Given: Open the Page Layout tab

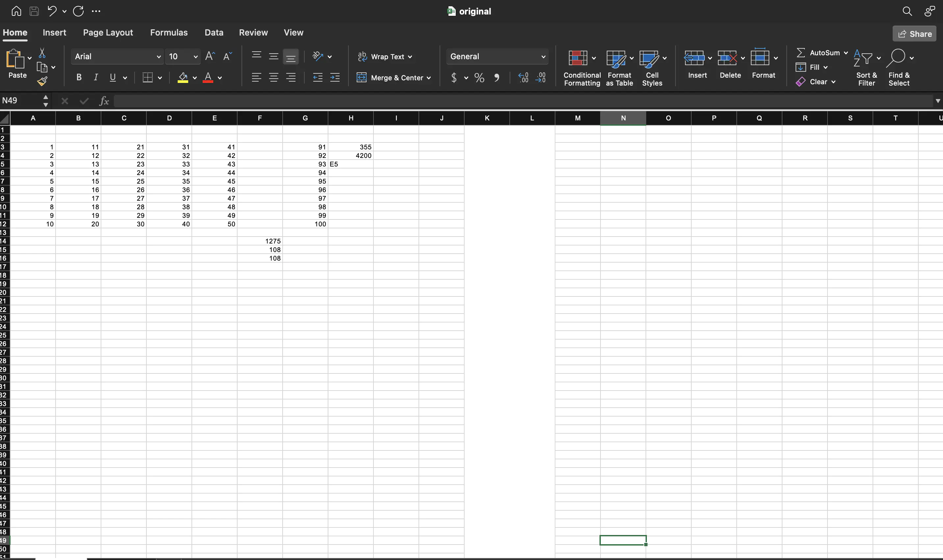Looking at the screenshot, I should 108,33.
